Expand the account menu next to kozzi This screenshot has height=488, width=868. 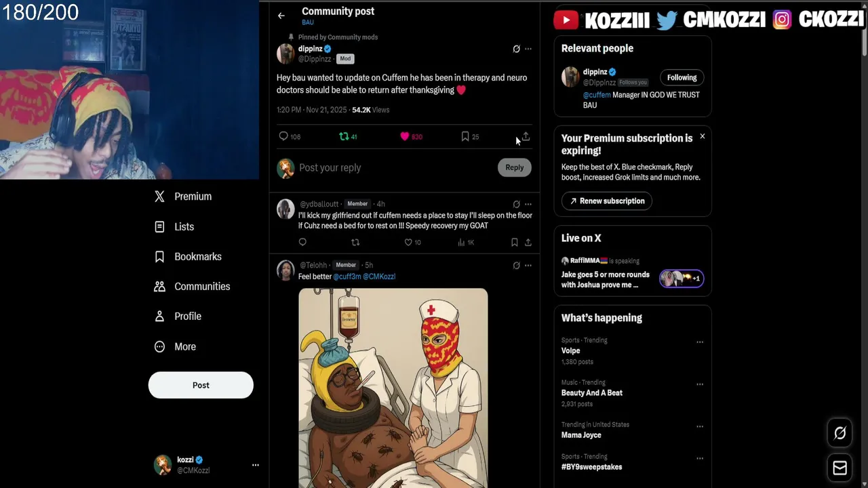click(x=256, y=465)
